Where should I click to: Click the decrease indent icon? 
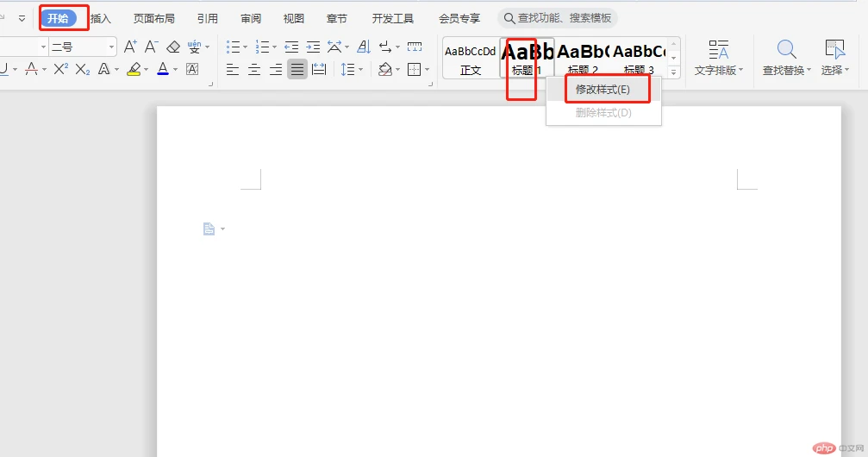[x=291, y=47]
